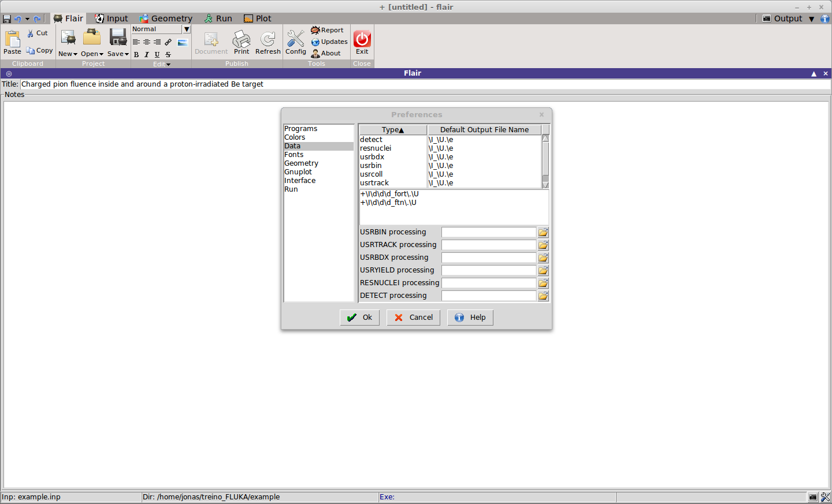This screenshot has width=832, height=504.
Task: Align text right
Action: coord(157,42)
